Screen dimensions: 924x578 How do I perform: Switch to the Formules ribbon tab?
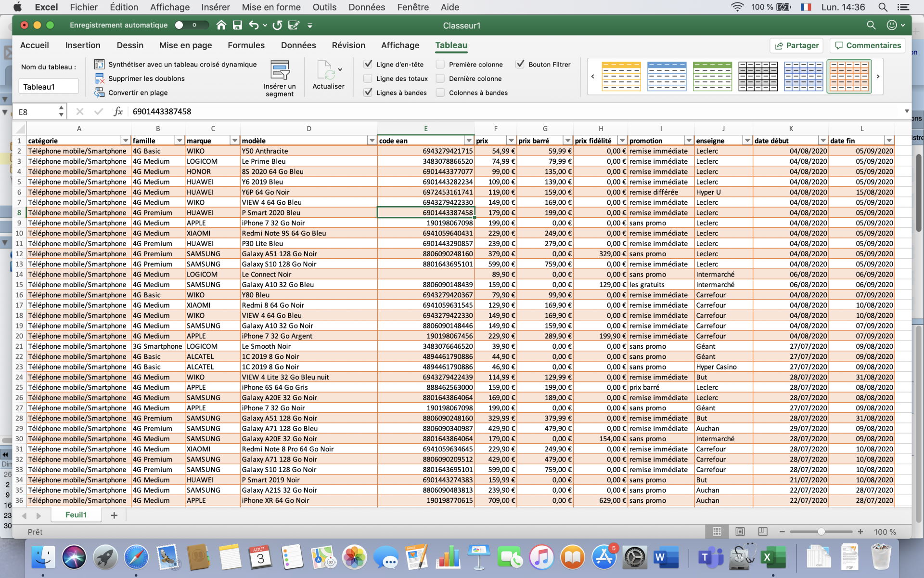coord(246,45)
